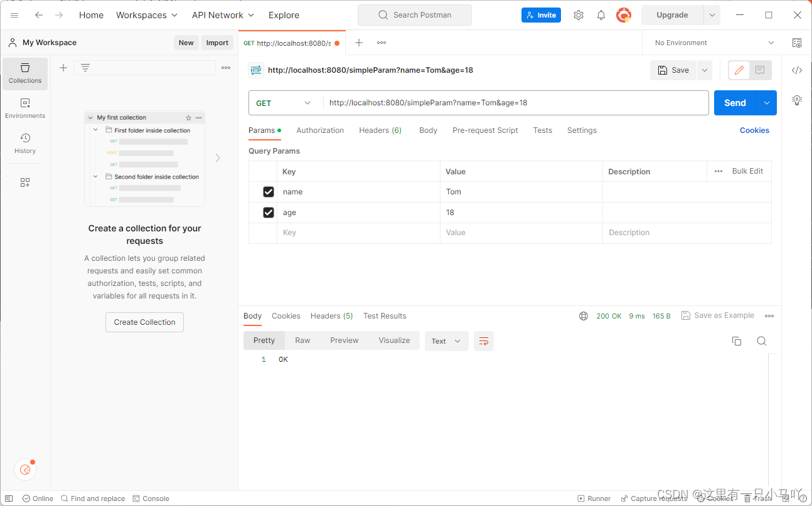Expand the Upgrade button arrow
This screenshot has height=506, width=812.
pos(712,15)
